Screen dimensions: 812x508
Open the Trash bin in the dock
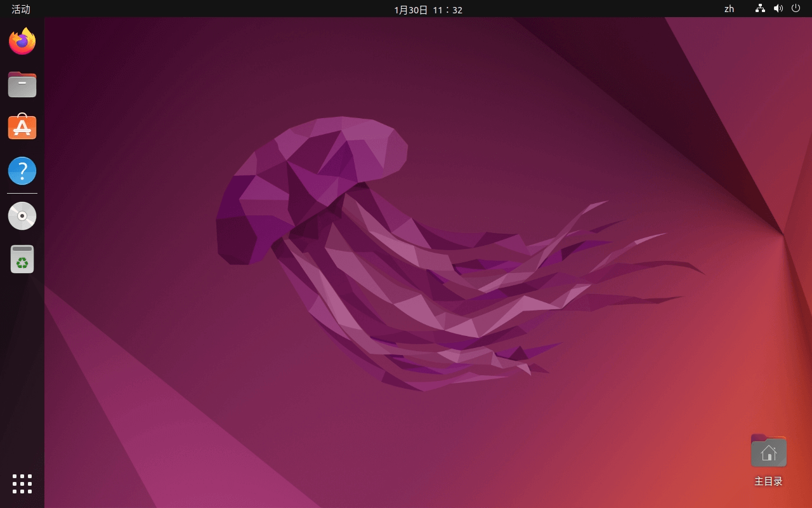(x=22, y=259)
